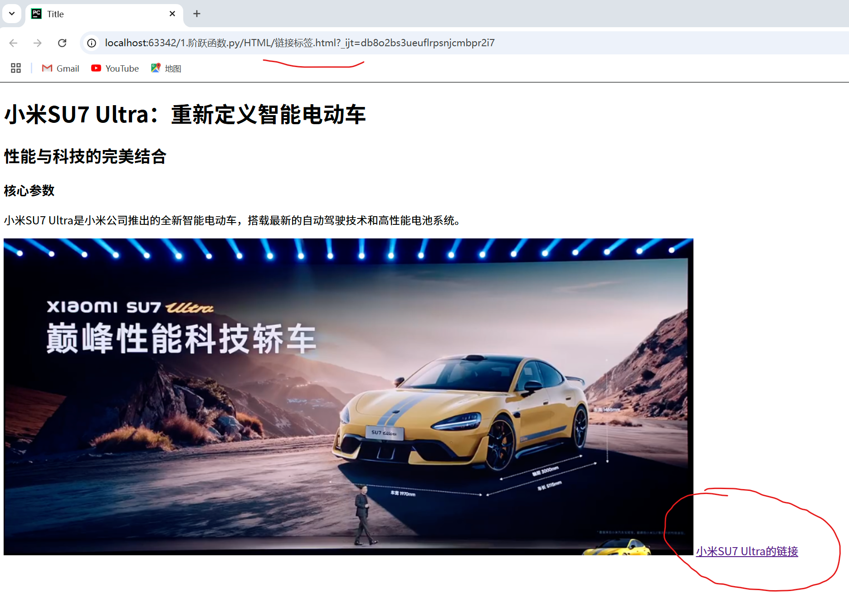
Task: Go back to previous page
Action: click(x=14, y=43)
